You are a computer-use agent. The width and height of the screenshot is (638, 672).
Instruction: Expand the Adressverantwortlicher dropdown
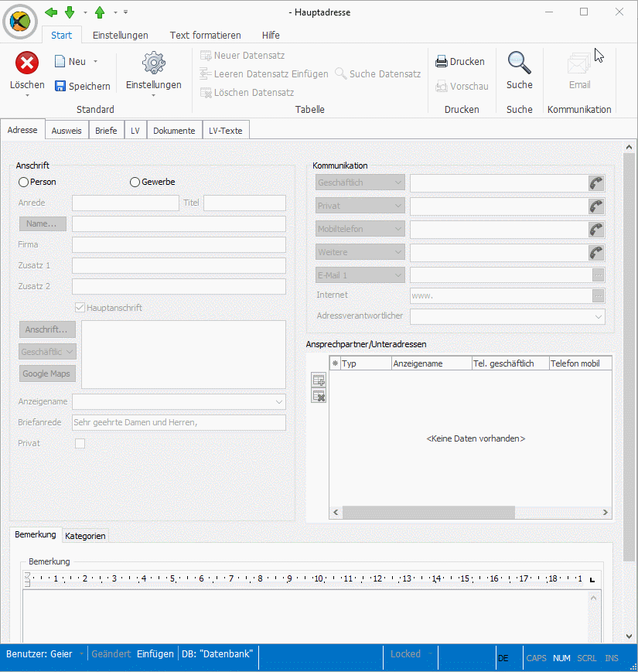[598, 317]
